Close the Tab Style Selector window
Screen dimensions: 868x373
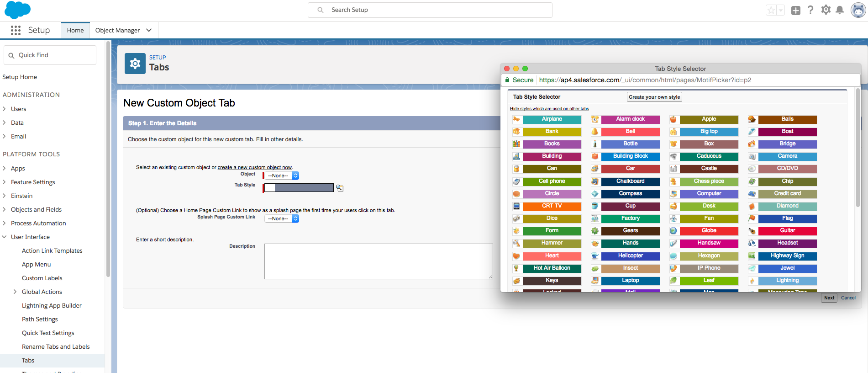[x=507, y=69]
